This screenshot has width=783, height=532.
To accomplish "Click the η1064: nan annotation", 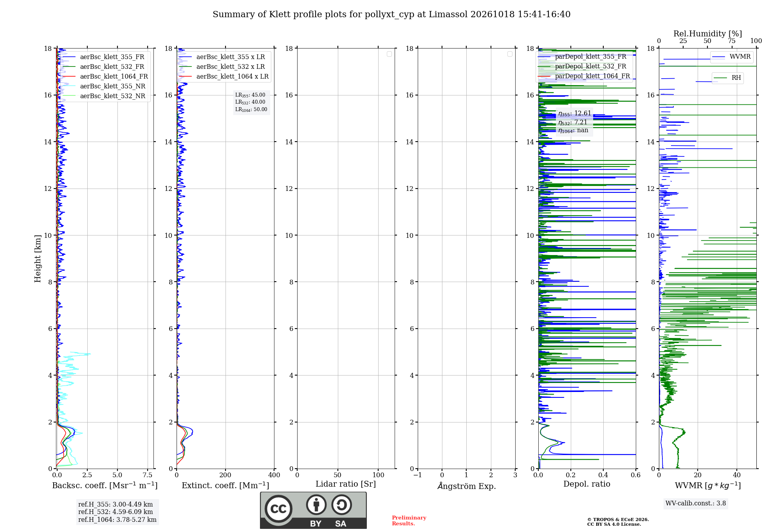I will pos(573,131).
